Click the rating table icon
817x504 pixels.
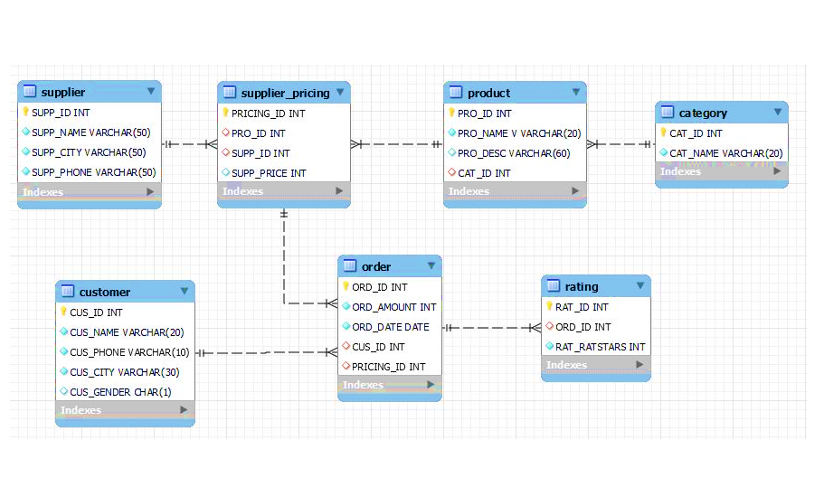[x=553, y=286]
